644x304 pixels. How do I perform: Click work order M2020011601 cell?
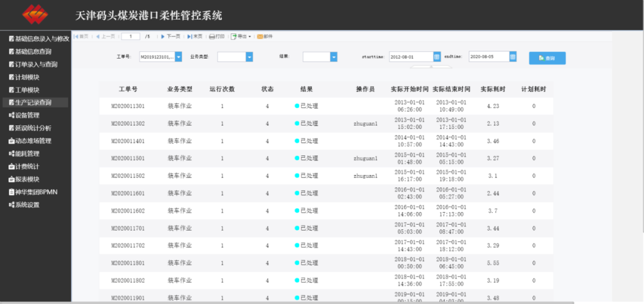click(x=128, y=194)
